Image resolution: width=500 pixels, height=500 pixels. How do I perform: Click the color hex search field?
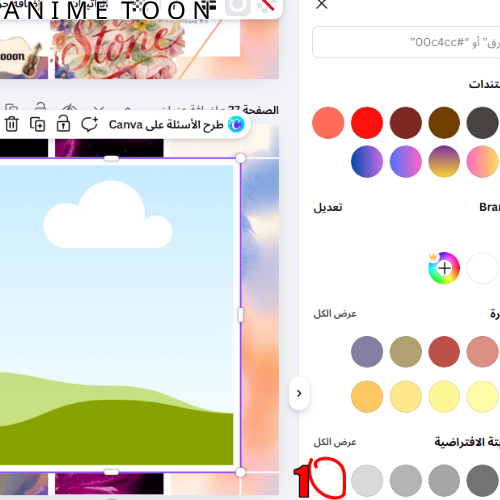(x=406, y=42)
